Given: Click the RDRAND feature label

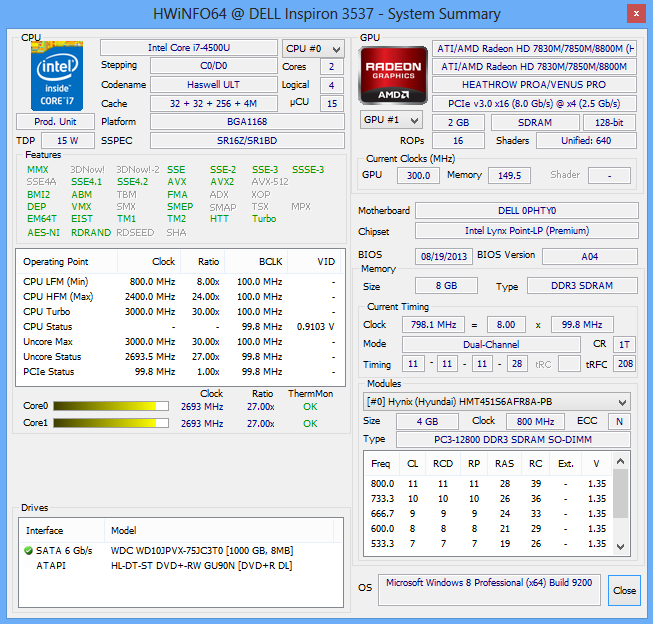Looking at the screenshot, I should (x=91, y=232).
